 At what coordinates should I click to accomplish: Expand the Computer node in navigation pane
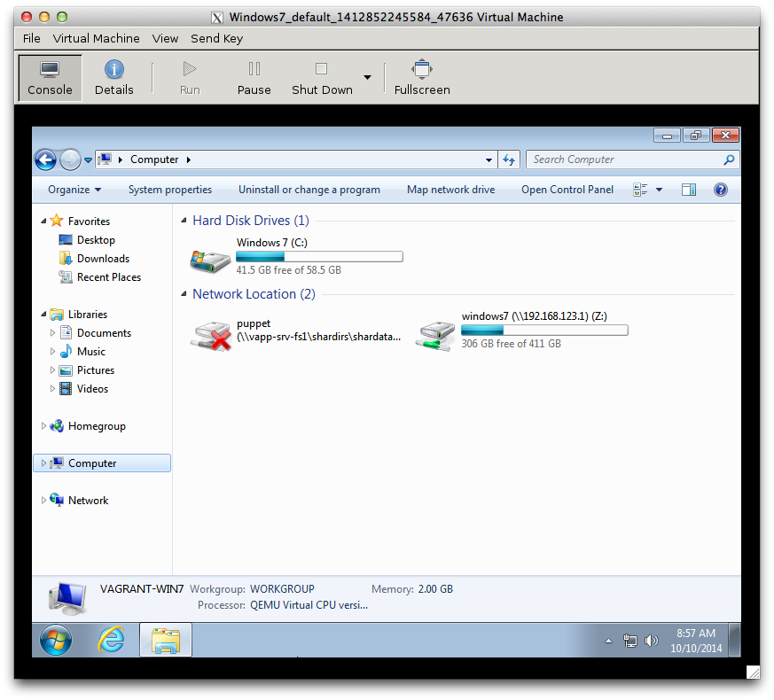tap(43, 463)
